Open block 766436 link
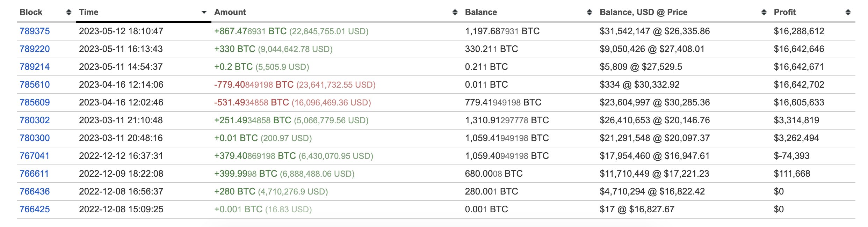Screen dimensions: 868x227 point(35,192)
